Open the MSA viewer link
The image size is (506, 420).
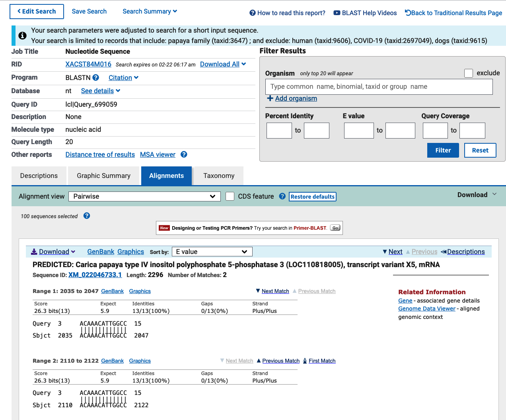click(158, 154)
